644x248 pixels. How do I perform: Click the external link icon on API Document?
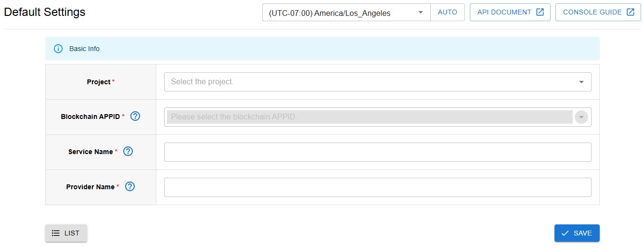click(x=540, y=12)
